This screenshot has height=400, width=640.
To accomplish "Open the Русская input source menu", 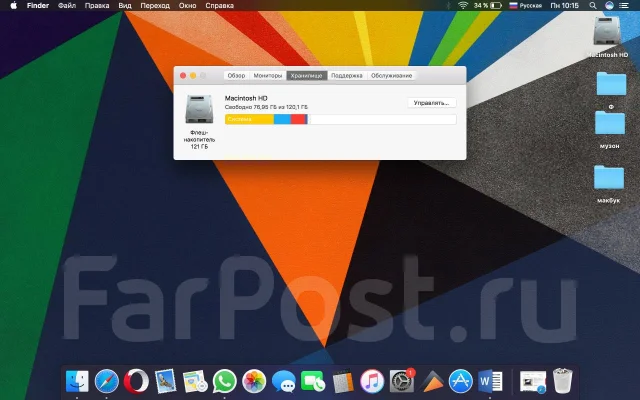I will point(526,6).
